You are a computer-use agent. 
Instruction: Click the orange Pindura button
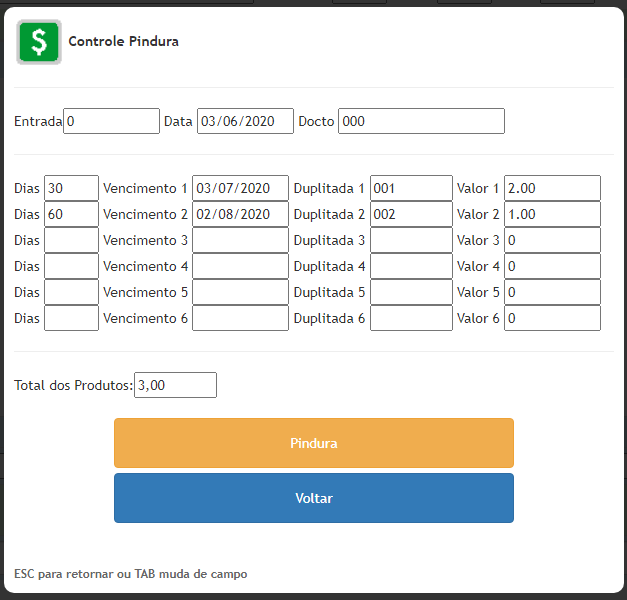[x=313, y=443]
